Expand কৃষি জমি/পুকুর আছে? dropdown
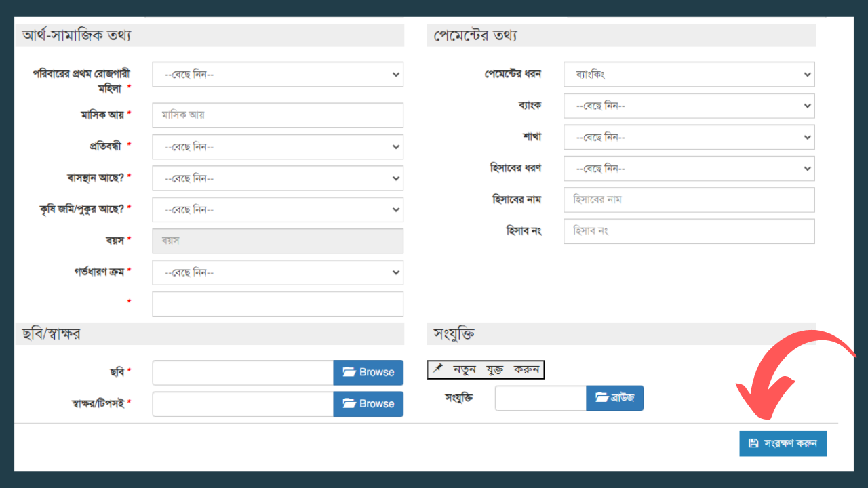Viewport: 868px width, 488px height. click(277, 209)
